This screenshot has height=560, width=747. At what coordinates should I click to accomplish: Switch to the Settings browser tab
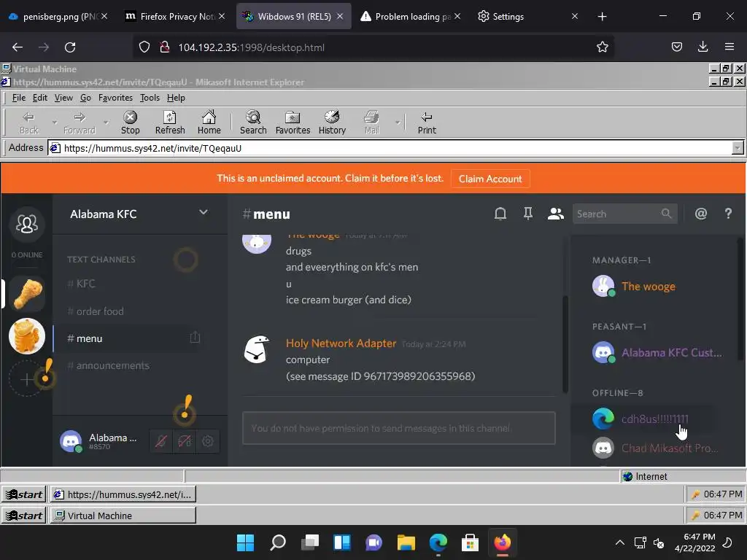coord(528,16)
